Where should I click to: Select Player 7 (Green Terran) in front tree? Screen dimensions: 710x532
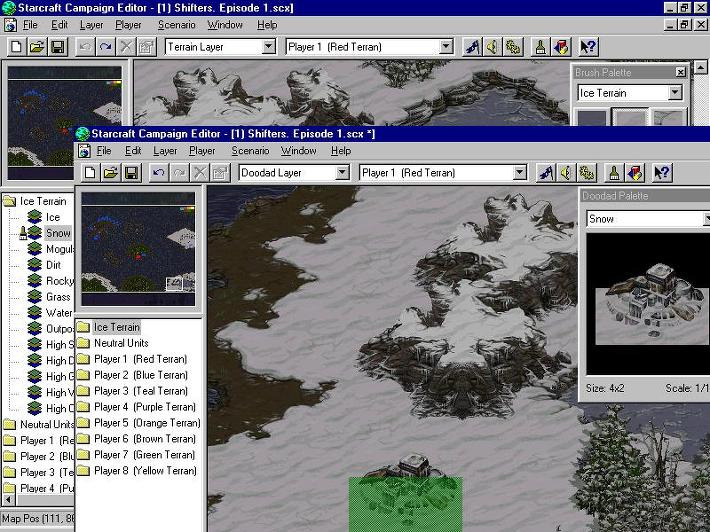click(144, 455)
